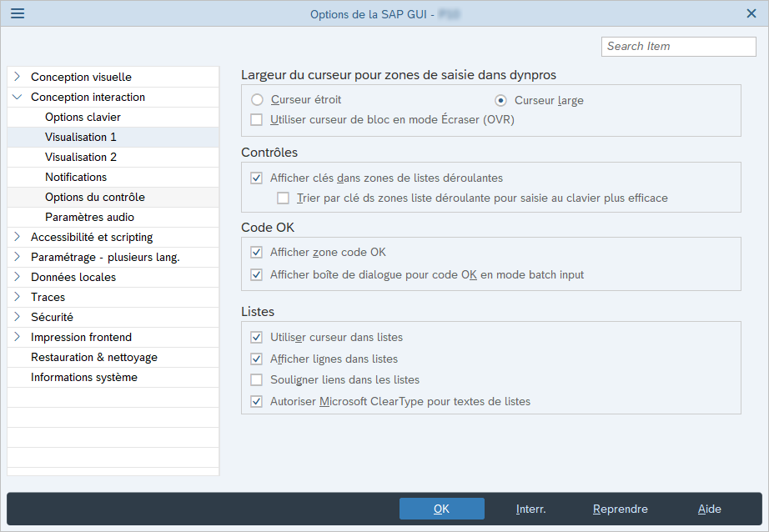The width and height of the screenshot is (769, 532).
Task: Select the Curseur étroit radio button
Action: point(258,100)
